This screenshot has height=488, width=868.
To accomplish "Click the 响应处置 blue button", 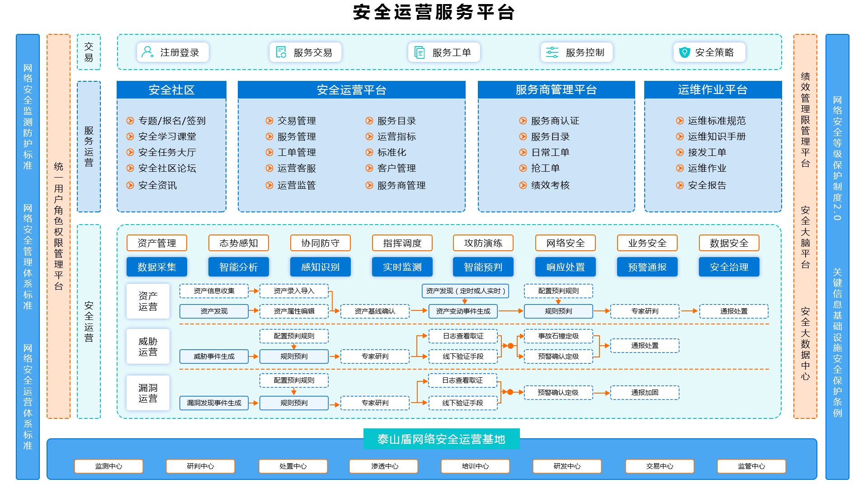I will pos(565,267).
